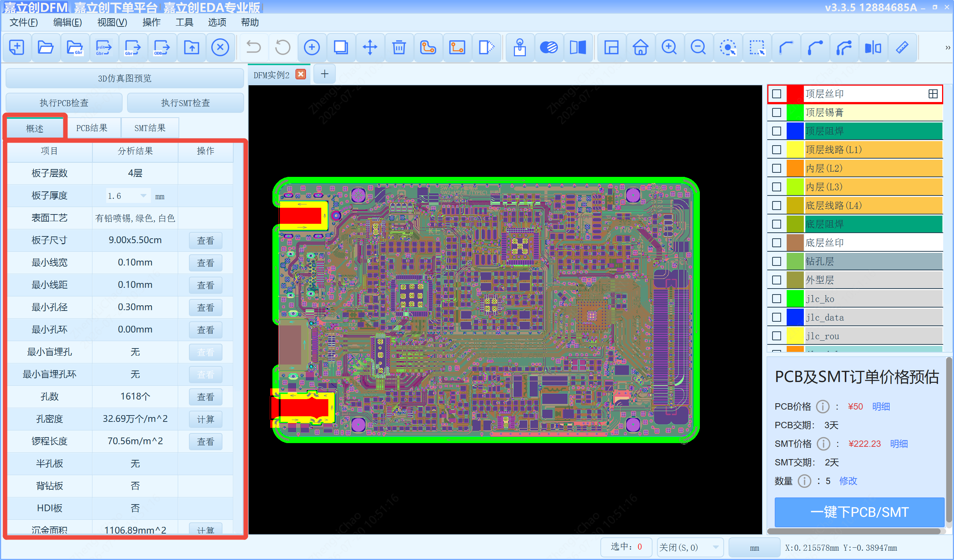Click the 执行PCB检查 button

tap(64, 103)
